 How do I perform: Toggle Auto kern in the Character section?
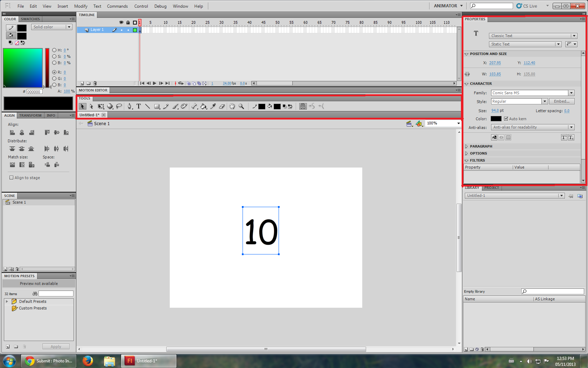[x=506, y=118]
